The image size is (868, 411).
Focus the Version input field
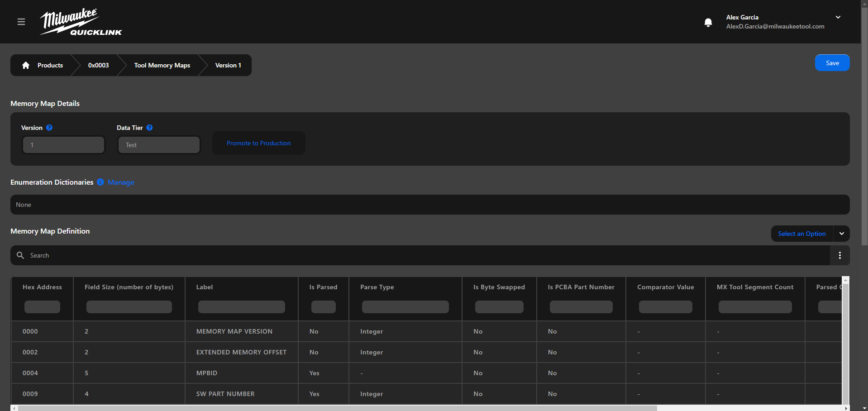[x=64, y=145]
